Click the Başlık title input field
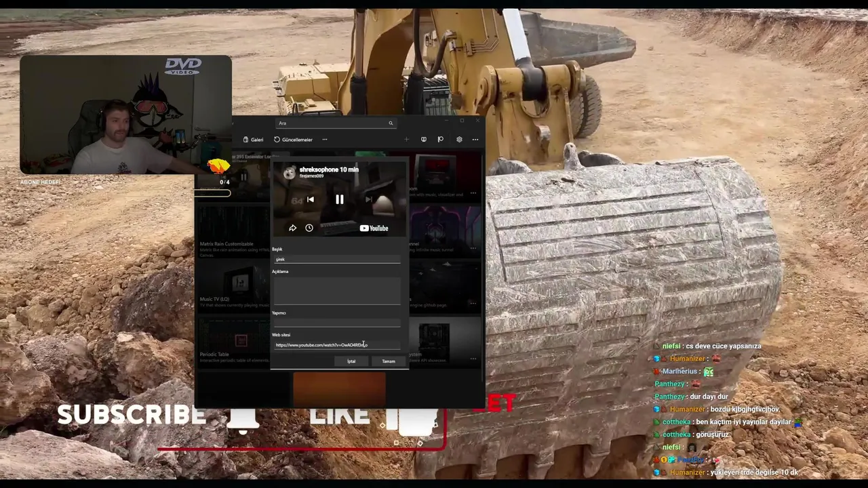868x488 pixels. pos(336,259)
